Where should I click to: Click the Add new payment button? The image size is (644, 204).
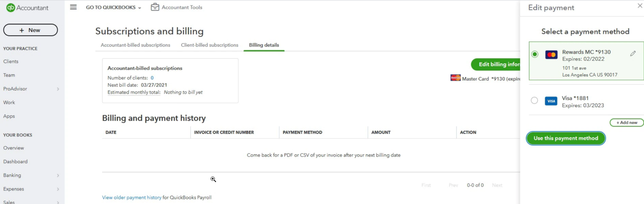pyautogui.click(x=626, y=122)
